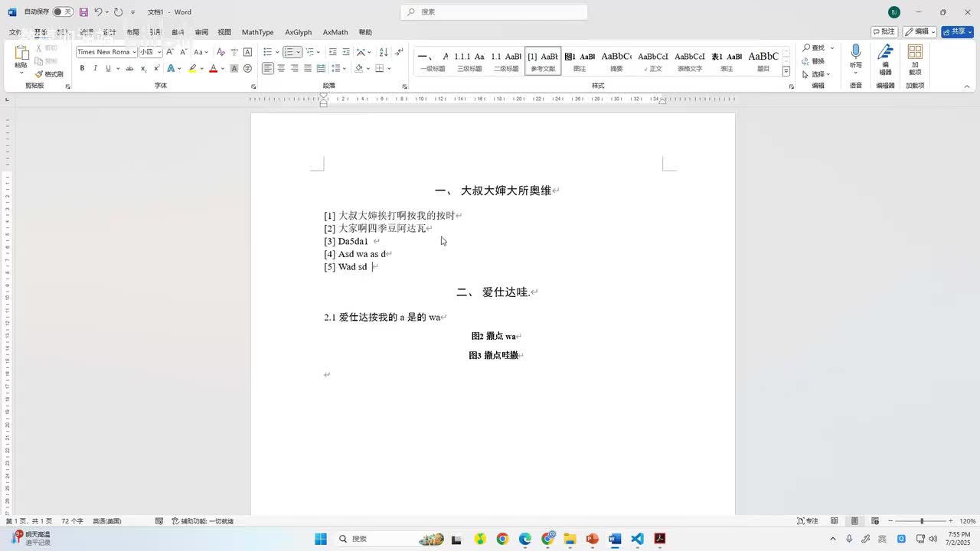The height and width of the screenshot is (551, 980).
Task: Open the 视图 View tab
Action: tap(224, 32)
